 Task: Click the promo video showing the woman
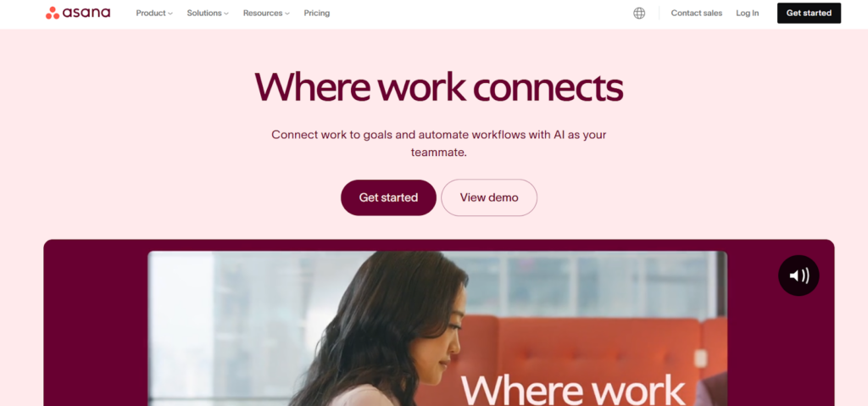click(x=437, y=329)
